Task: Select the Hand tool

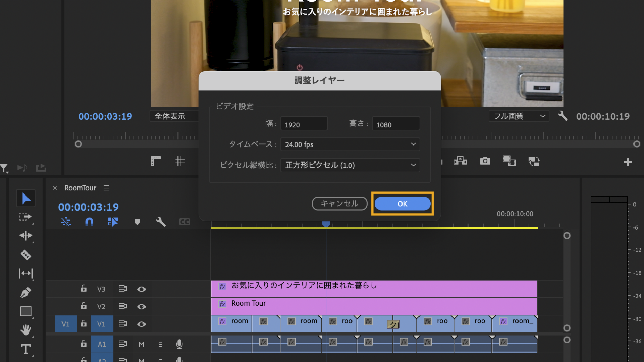Action: pos(26,330)
